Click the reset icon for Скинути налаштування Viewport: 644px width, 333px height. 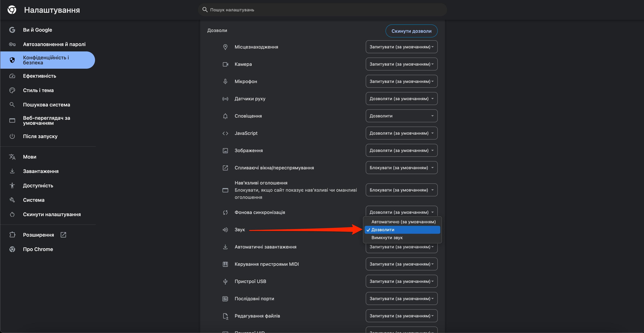pyautogui.click(x=12, y=214)
